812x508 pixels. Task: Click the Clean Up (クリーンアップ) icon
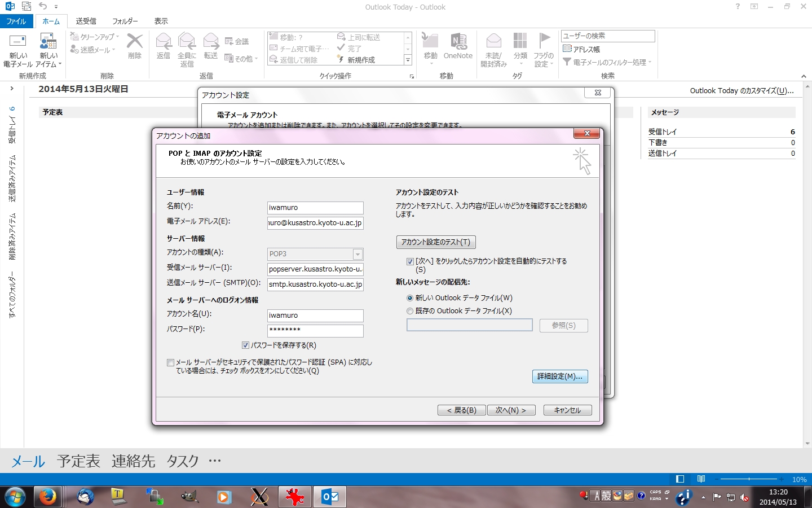click(x=74, y=37)
